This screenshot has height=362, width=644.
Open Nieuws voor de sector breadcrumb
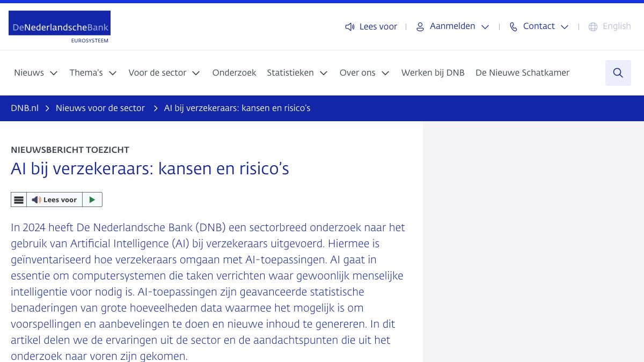pyautogui.click(x=100, y=108)
